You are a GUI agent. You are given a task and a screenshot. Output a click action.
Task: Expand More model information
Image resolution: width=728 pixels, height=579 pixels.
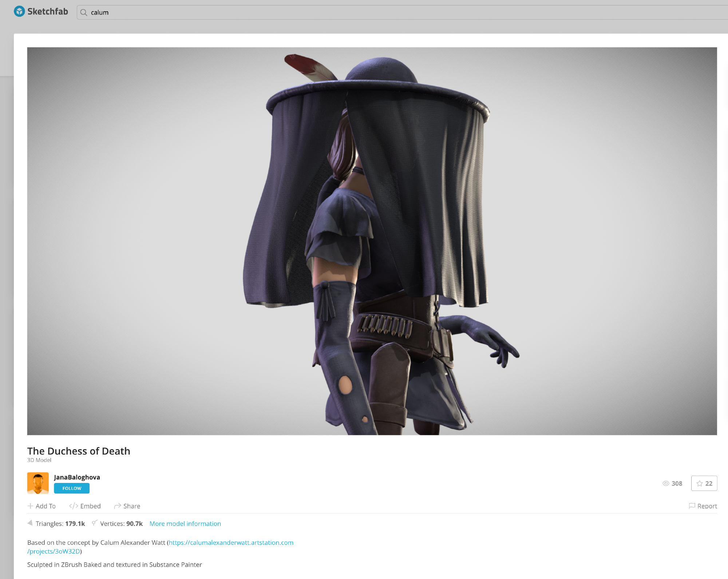185,524
